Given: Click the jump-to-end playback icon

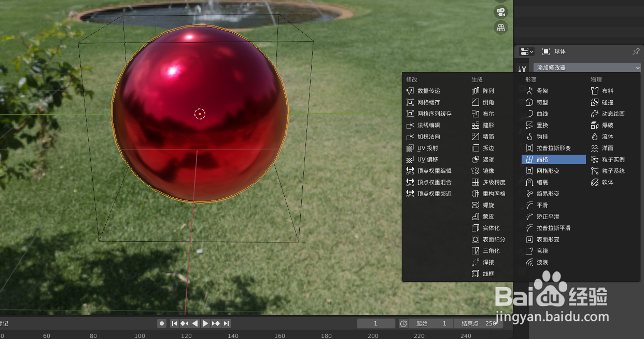Looking at the screenshot, I should pos(226,323).
